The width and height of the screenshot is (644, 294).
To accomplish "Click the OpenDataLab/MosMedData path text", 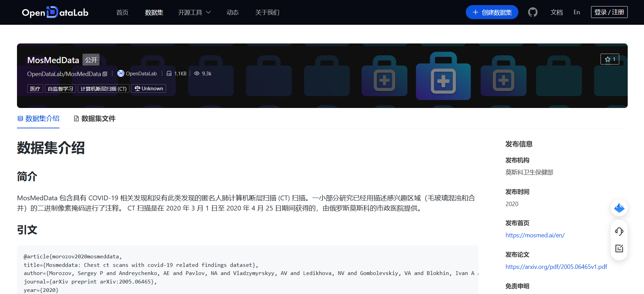I will [64, 74].
